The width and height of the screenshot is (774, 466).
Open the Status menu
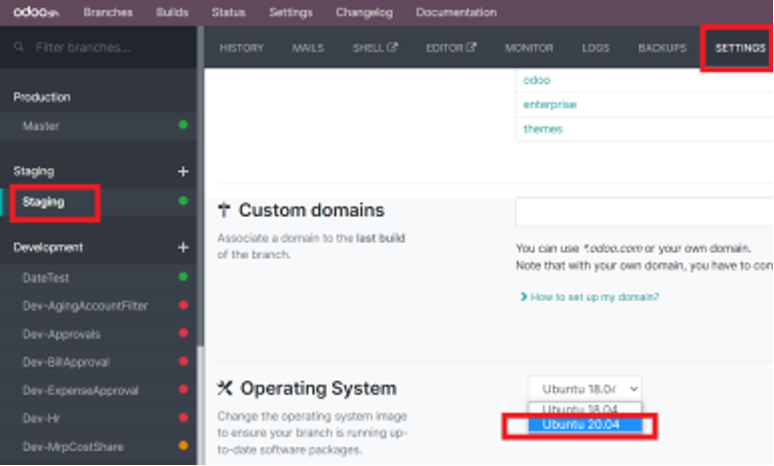(x=229, y=12)
